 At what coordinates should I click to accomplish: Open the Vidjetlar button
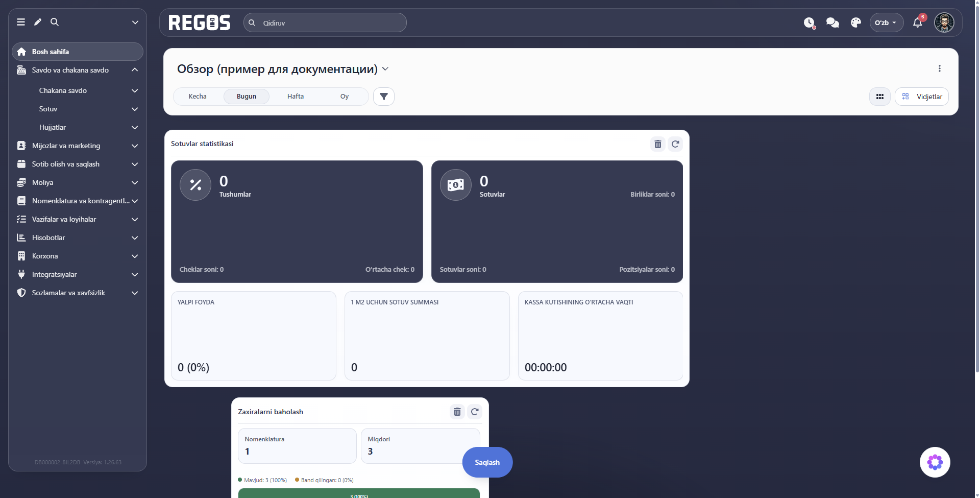coord(922,97)
